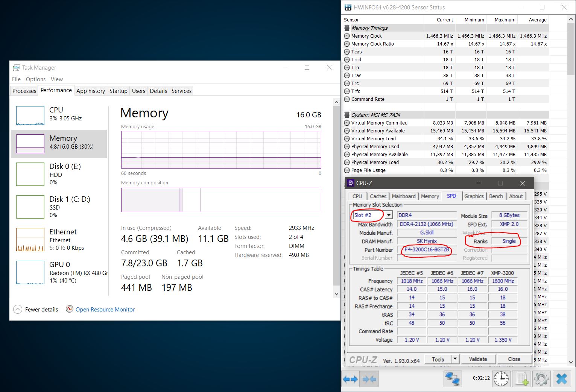Click the Page File Usage sensor icon
This screenshot has height=392, width=576.
tap(347, 170)
